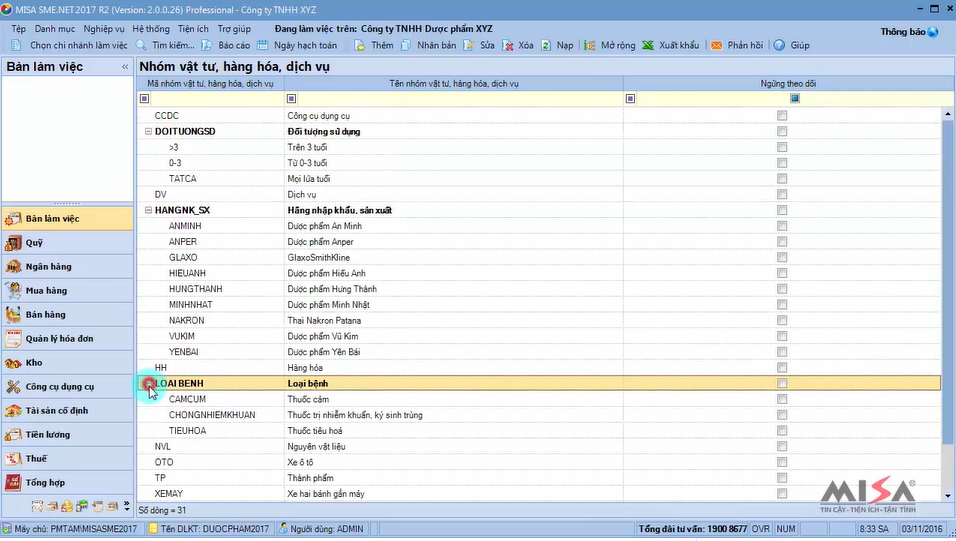Click the Mở rộng expand-all icon
956x541 pixels.
point(590,45)
